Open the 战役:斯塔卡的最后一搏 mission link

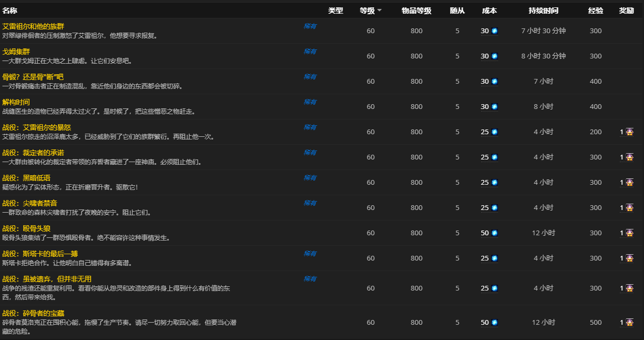coord(40,254)
